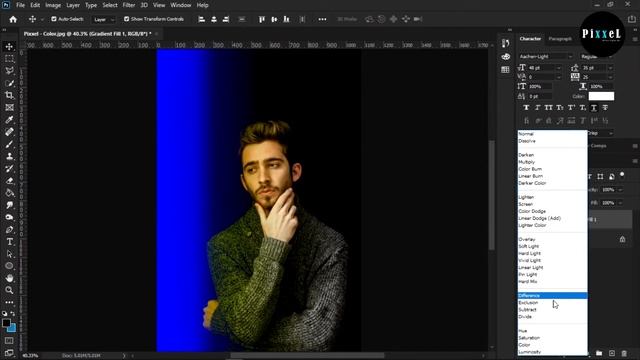Click Align left edges in options bar
This screenshot has width=640, height=360.
point(202,19)
